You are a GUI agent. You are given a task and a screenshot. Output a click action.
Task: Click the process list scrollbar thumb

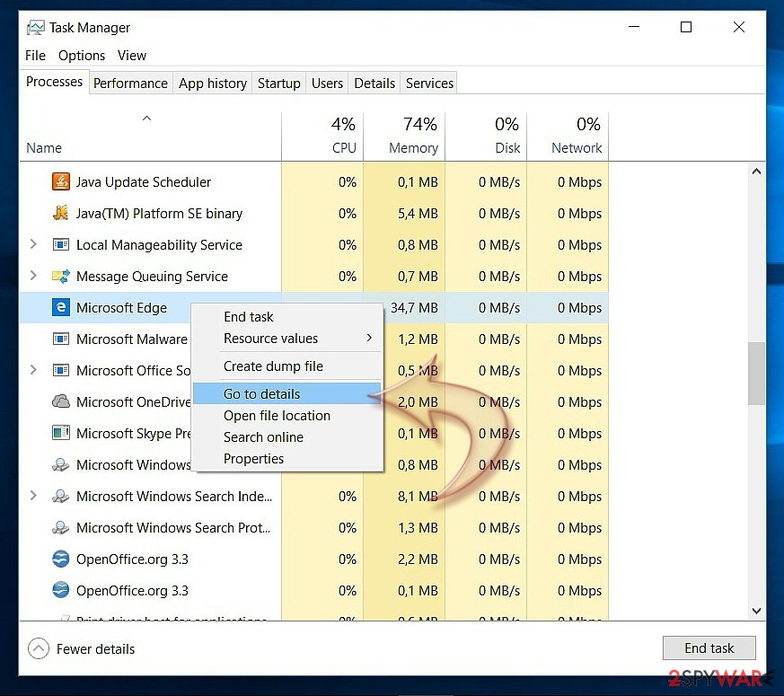pyautogui.click(x=756, y=373)
